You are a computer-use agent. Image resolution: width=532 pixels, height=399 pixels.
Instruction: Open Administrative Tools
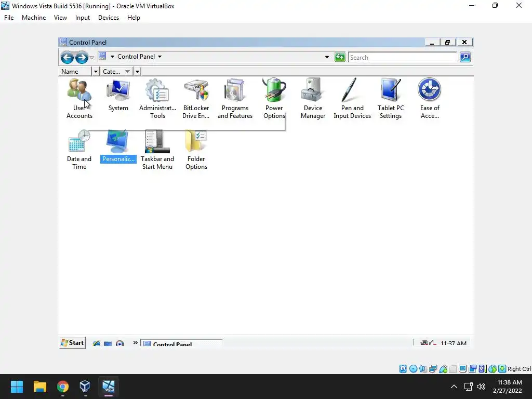click(x=157, y=98)
